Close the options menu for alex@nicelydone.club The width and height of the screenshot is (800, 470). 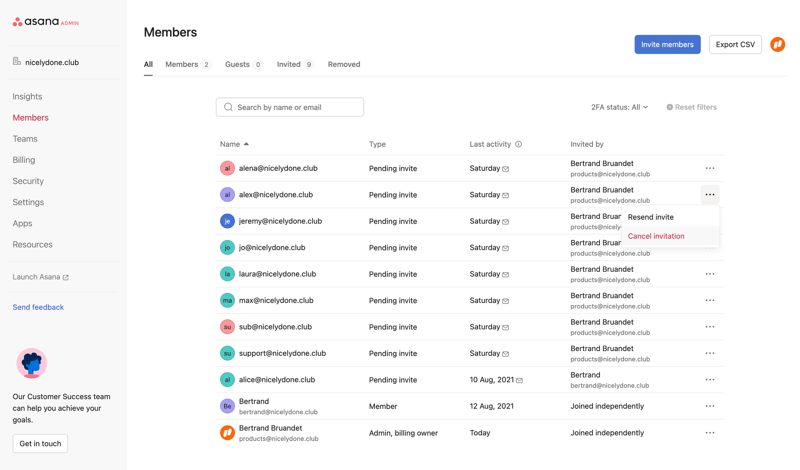click(x=710, y=194)
